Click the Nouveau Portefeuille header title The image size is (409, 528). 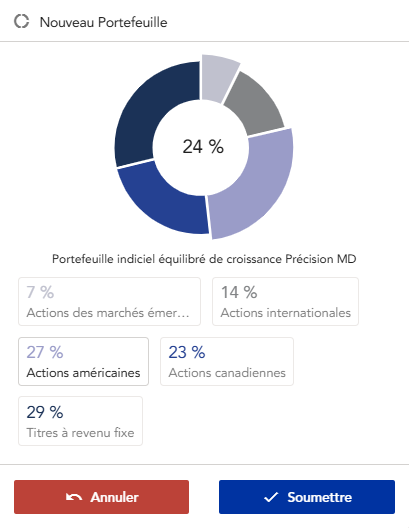[x=104, y=22]
